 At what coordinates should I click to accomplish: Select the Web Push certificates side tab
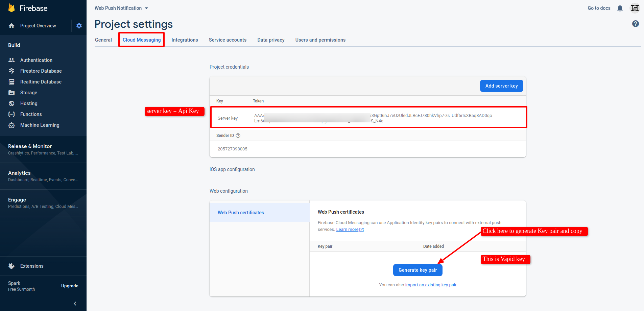259,213
